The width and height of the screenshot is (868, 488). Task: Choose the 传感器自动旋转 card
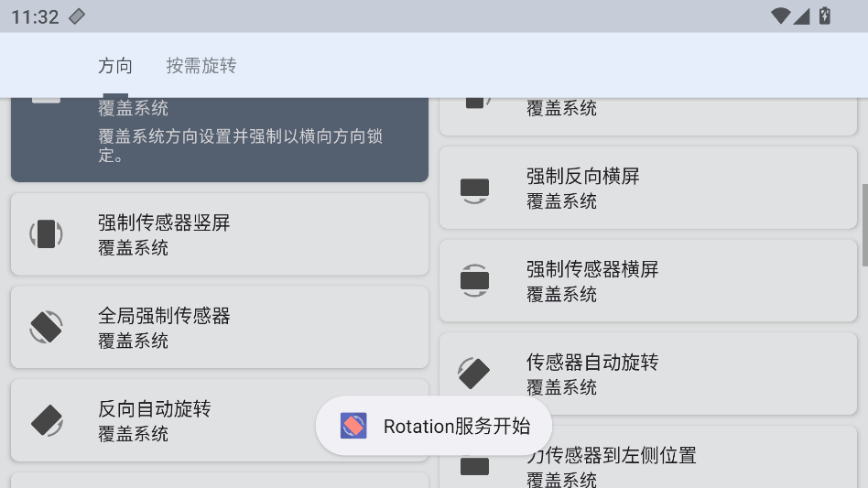[x=648, y=374]
